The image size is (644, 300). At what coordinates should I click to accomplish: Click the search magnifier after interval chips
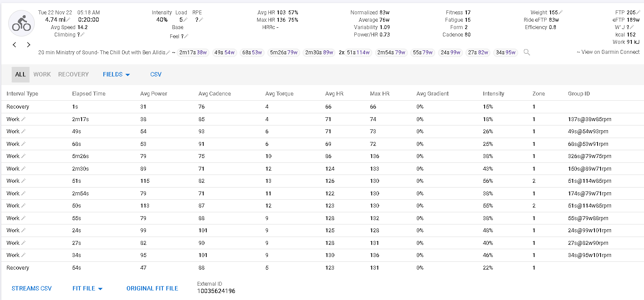[x=527, y=53]
